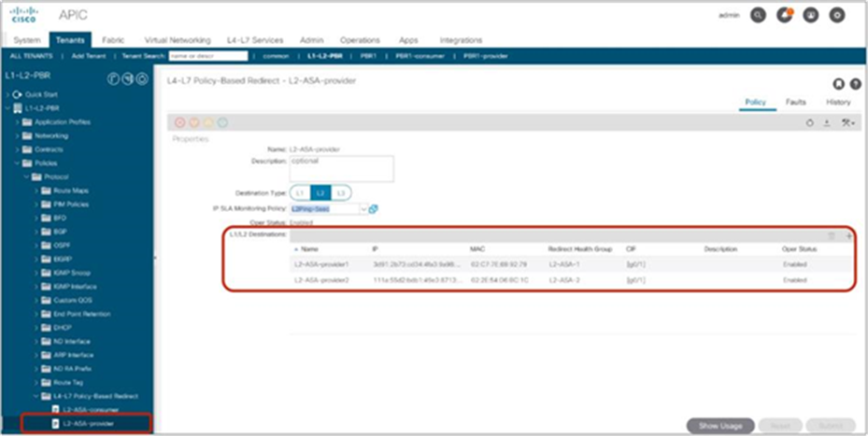Click the Show Usage button
The width and height of the screenshot is (868, 436).
720,426
